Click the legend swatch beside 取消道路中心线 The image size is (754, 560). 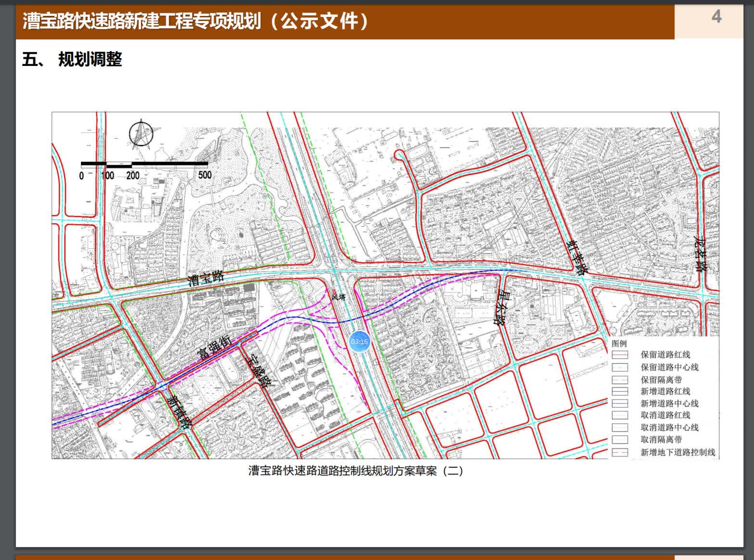point(620,427)
